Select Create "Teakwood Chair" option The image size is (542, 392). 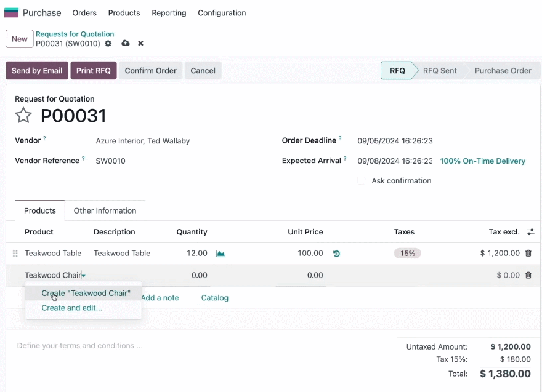pos(86,293)
